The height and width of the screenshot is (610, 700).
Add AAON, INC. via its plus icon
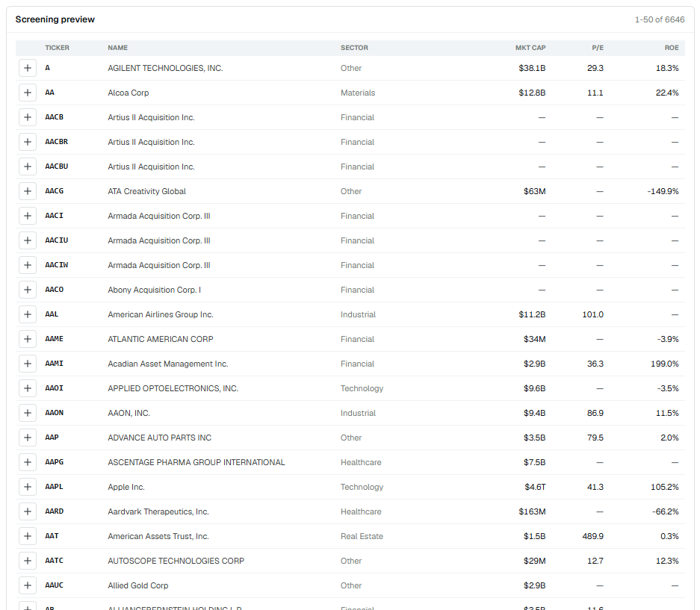pyautogui.click(x=27, y=413)
